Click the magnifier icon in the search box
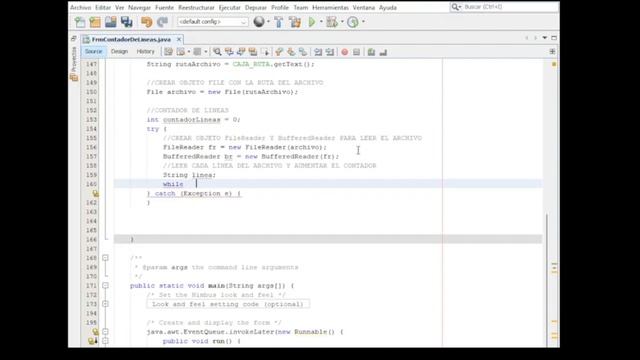Viewport: 640px width, 360px height. 456,7
